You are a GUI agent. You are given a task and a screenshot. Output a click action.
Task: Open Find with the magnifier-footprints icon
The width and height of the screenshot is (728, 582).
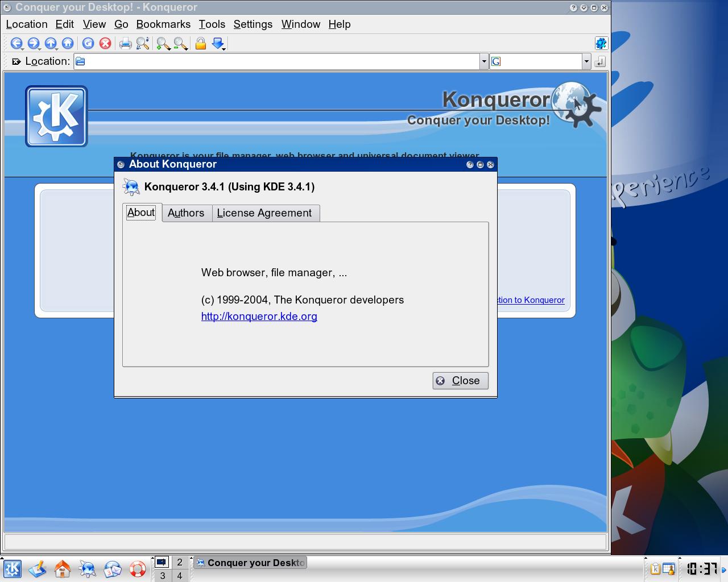143,43
